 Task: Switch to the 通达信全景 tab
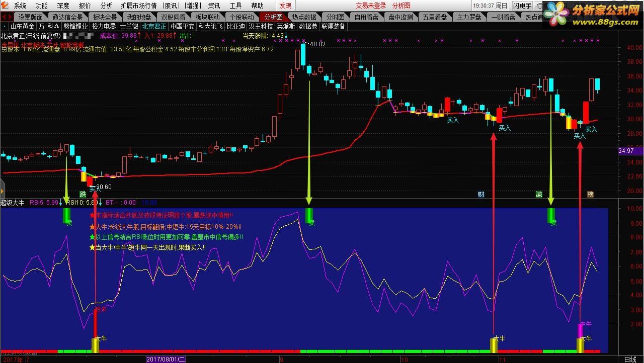tap(67, 17)
